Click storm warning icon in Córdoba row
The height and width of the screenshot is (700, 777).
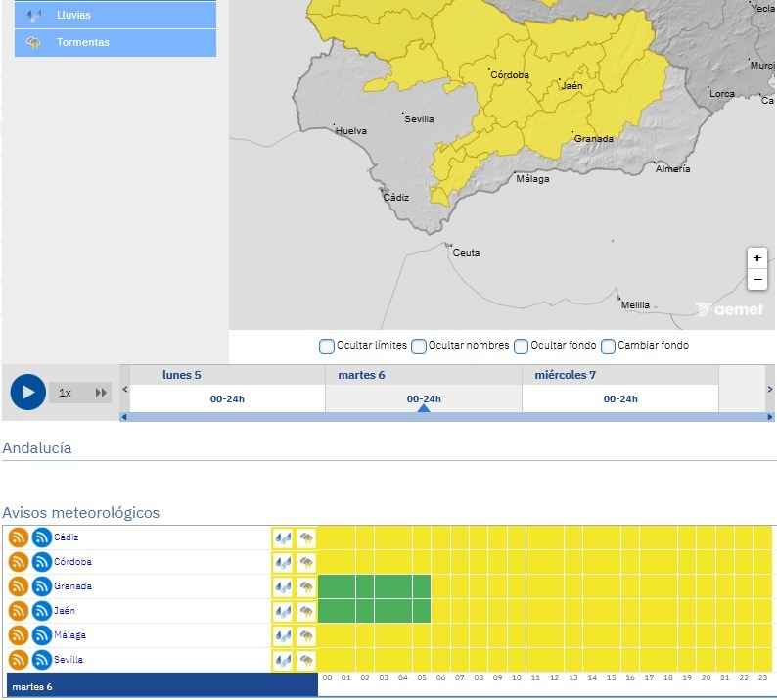point(306,562)
